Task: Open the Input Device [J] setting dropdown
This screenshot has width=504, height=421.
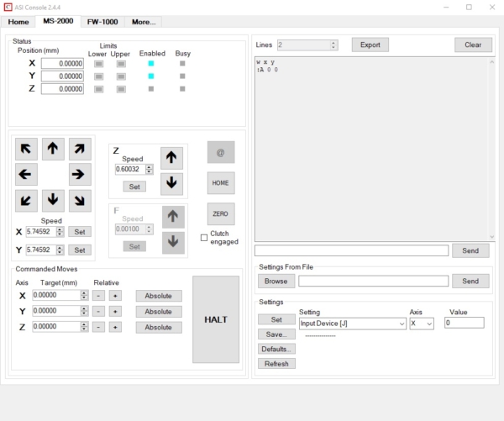Action: 353,324
